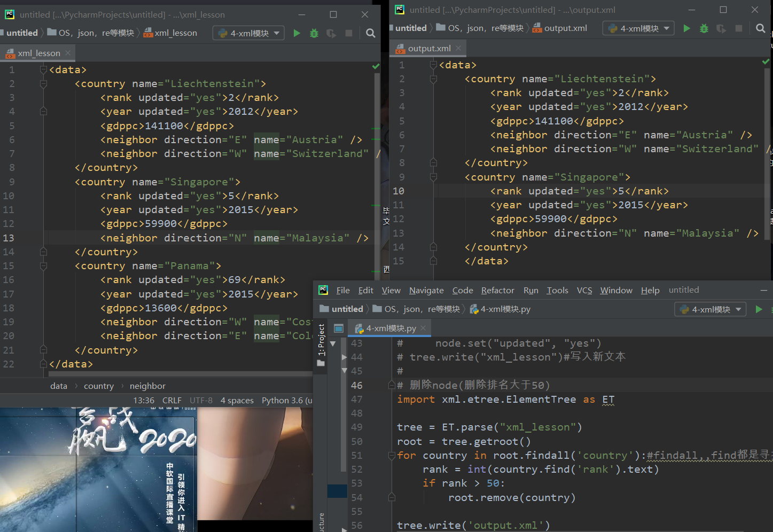Open the VCS menu
The image size is (773, 532).
[584, 290]
